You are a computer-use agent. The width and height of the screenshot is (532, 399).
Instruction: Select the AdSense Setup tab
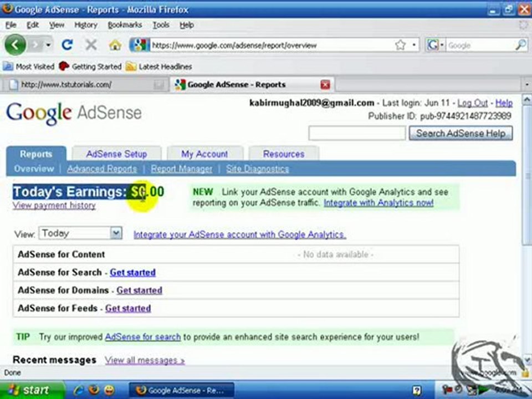[116, 154]
